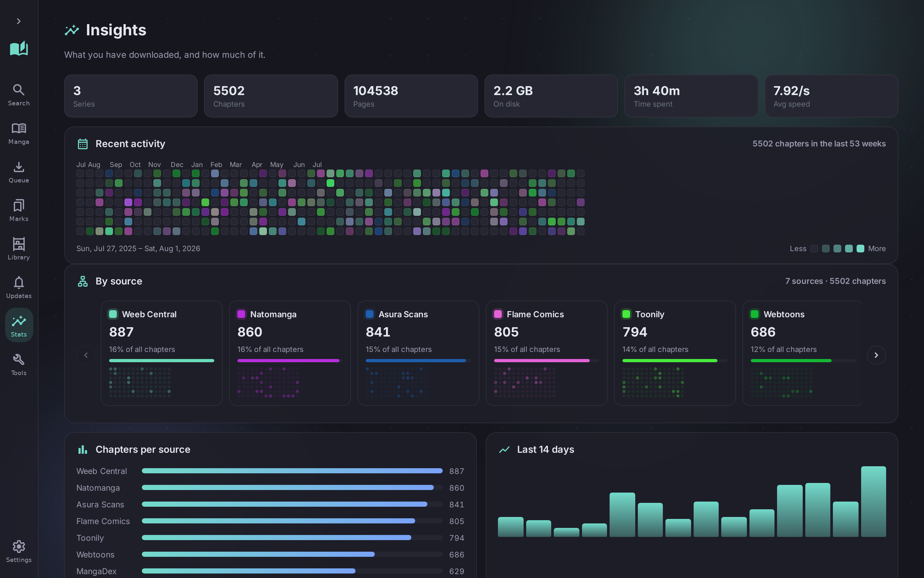The height and width of the screenshot is (578, 924).
Task: Open the download Queue icon
Action: point(19,167)
